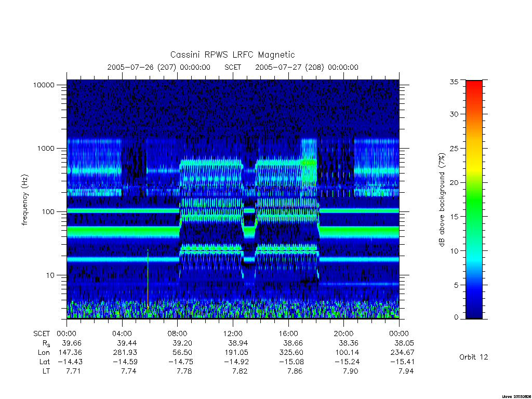Viewport: 532px width, 399px height.
Task: Click the color bar value 20
Action: (454, 182)
